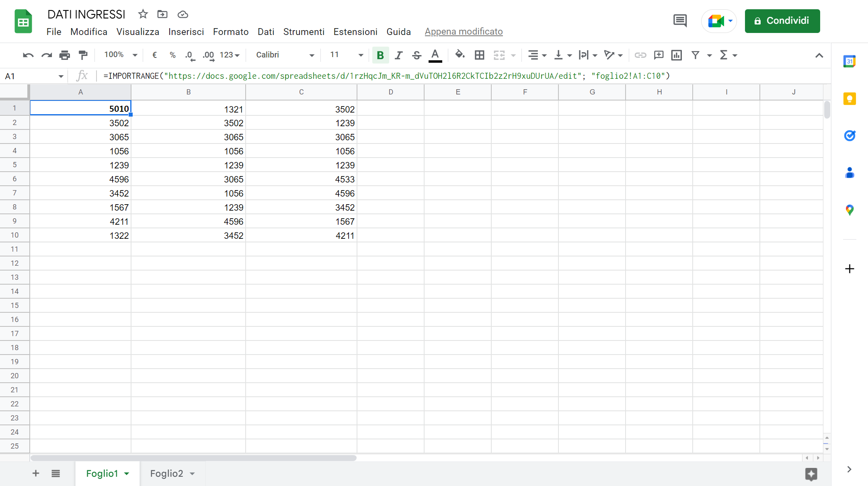Click the print icon in toolbar
The height and width of the screenshot is (486, 868).
(64, 55)
